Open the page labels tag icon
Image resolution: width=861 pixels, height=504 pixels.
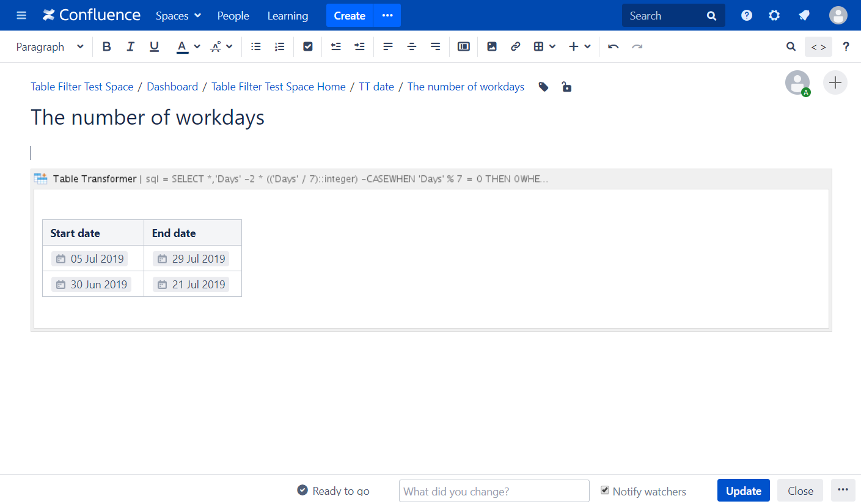543,87
